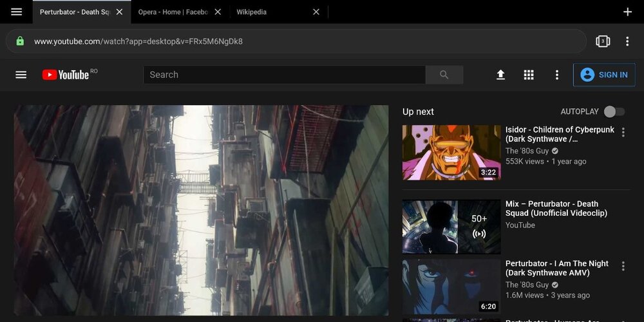Click the YouTube logo

(66, 75)
